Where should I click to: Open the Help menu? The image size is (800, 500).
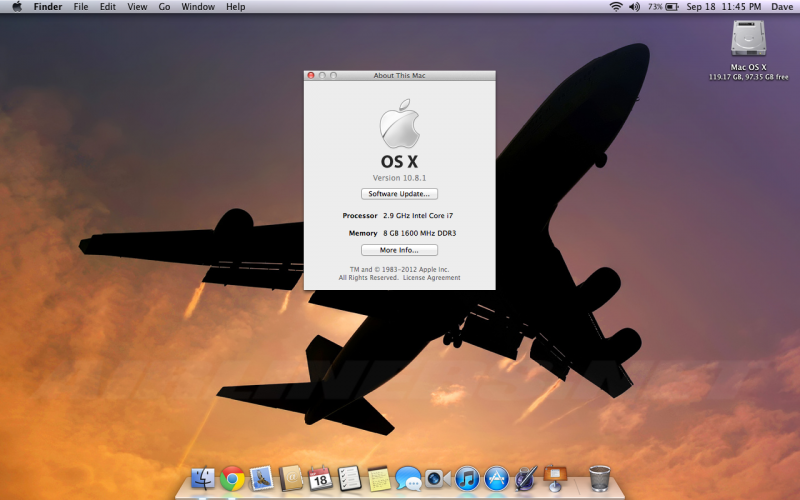point(236,7)
